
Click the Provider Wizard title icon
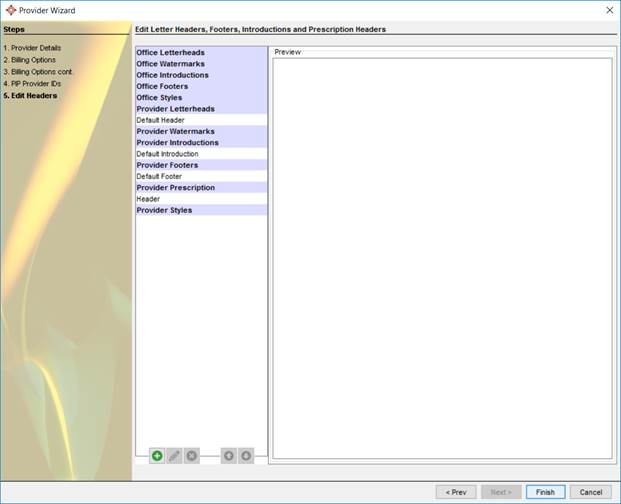11,10
